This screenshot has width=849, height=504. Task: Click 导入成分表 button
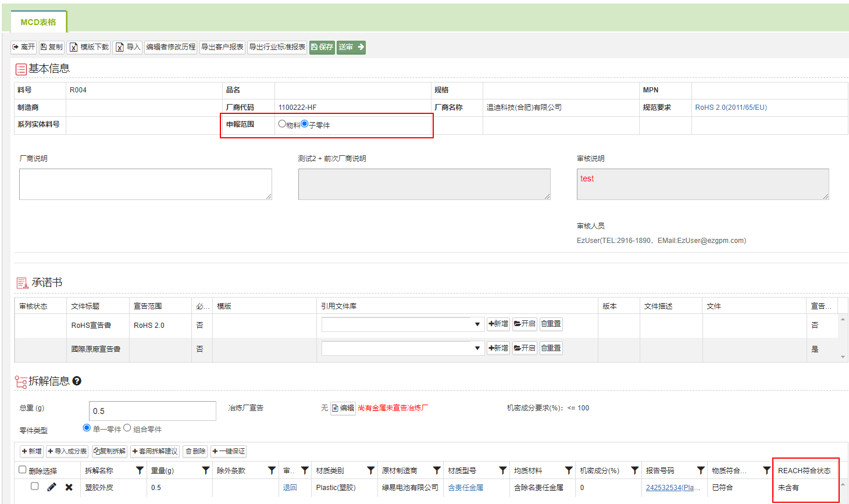pos(67,451)
